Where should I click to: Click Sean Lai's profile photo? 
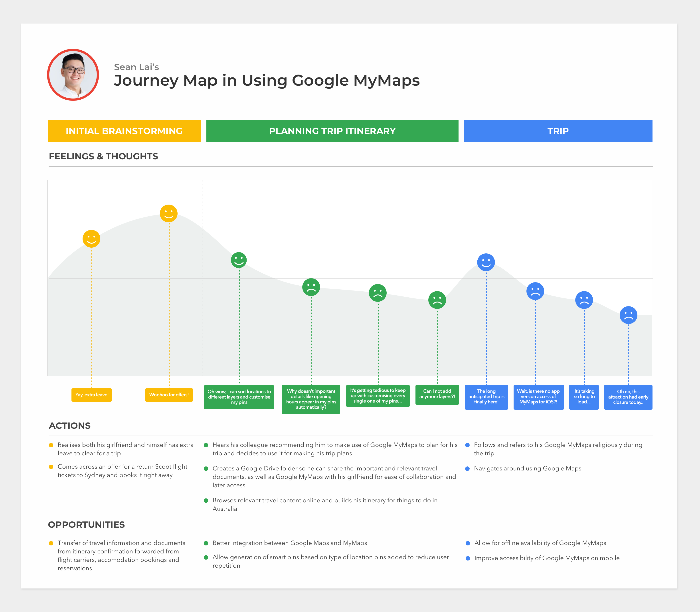(x=73, y=75)
